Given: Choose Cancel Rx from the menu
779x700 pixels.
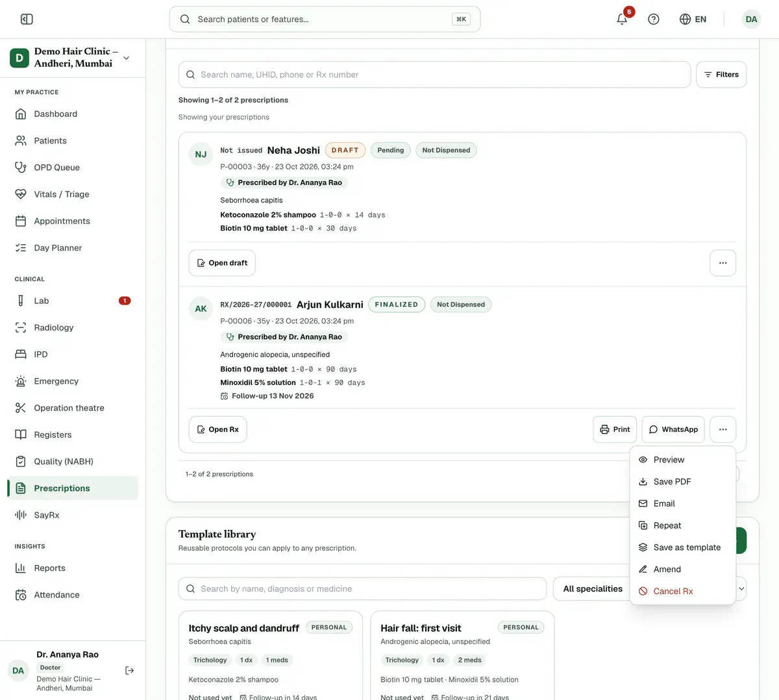Looking at the screenshot, I should click(x=682, y=592).
